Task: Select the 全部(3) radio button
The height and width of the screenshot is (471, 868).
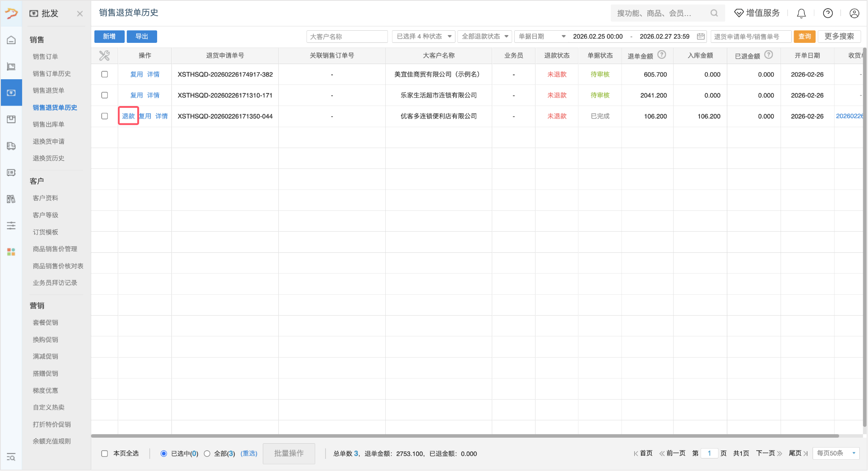Action: (207, 453)
